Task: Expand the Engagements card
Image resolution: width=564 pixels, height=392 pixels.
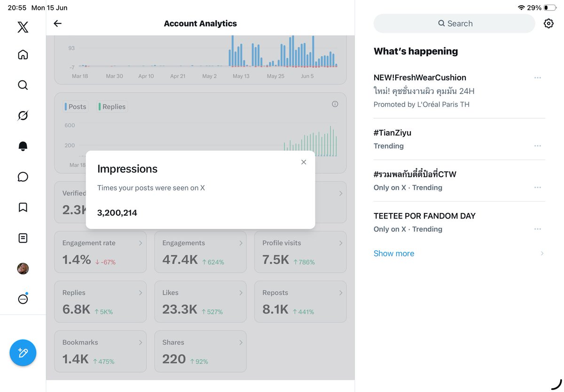Action: coord(200,252)
